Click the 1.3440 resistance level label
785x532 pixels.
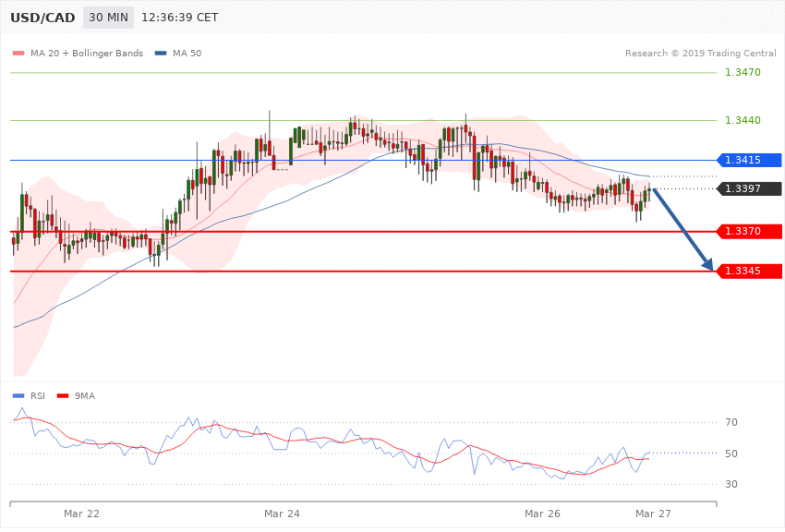pyautogui.click(x=743, y=120)
